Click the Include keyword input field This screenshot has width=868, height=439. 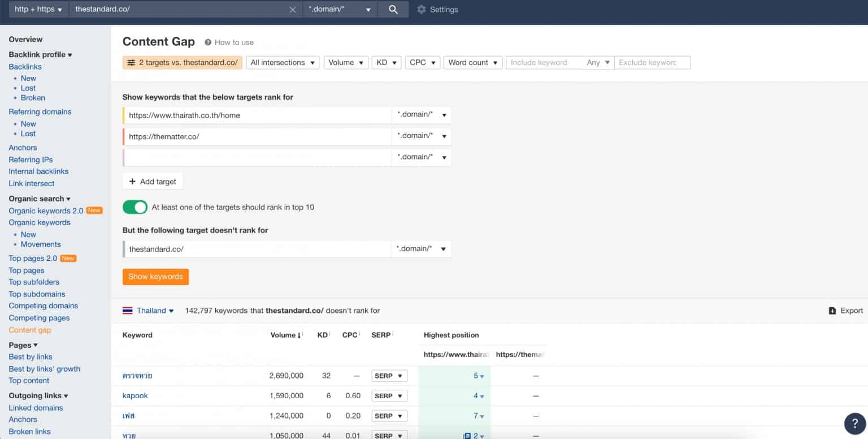(545, 63)
